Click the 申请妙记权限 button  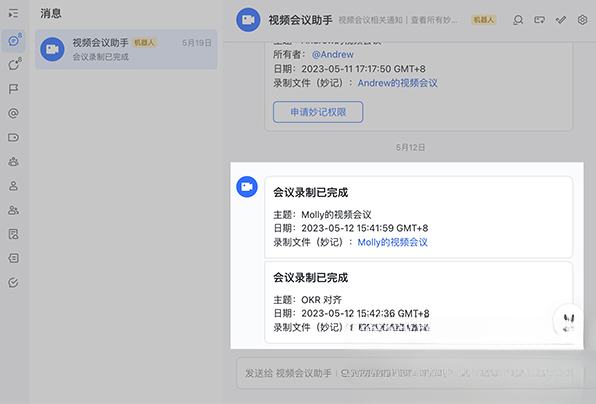click(318, 112)
